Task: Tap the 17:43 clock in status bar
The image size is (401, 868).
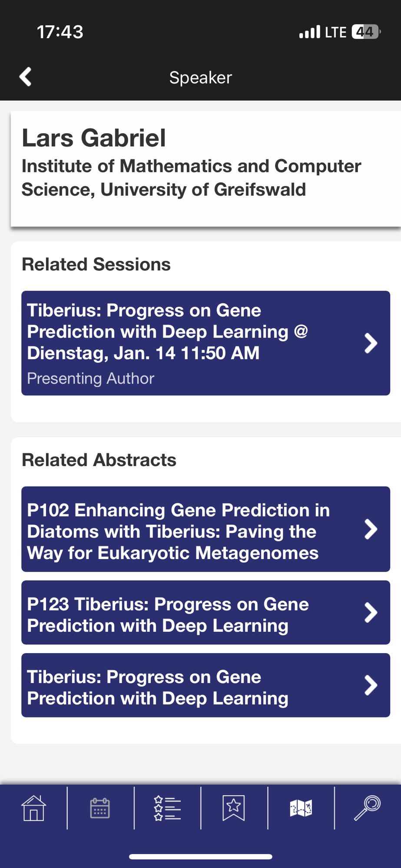Action: (x=60, y=32)
